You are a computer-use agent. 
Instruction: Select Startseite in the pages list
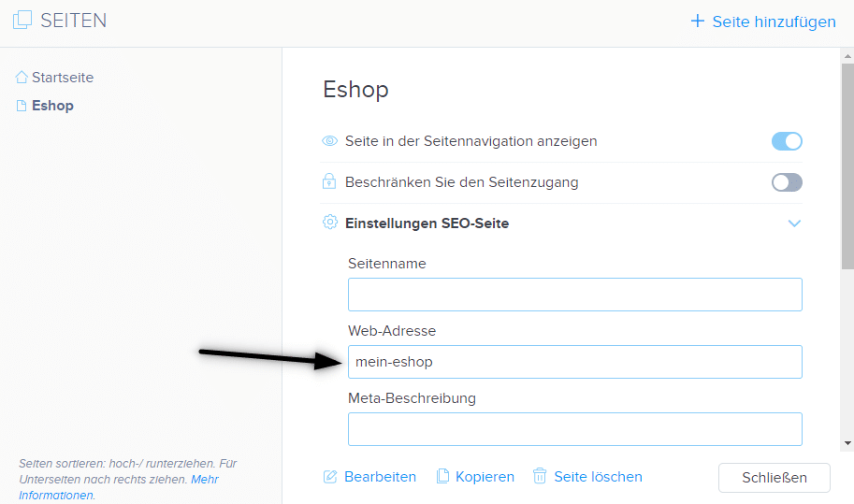point(63,78)
